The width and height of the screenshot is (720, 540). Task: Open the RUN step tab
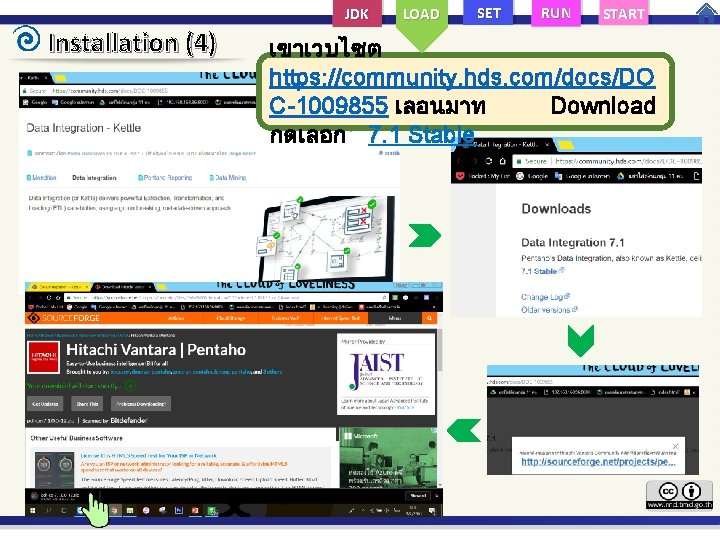(x=556, y=13)
